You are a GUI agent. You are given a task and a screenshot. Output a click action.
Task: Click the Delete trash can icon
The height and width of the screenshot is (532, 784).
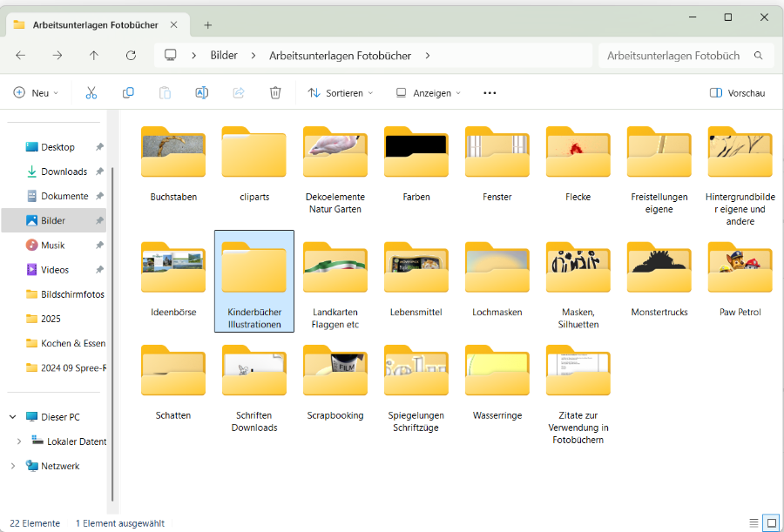point(275,92)
